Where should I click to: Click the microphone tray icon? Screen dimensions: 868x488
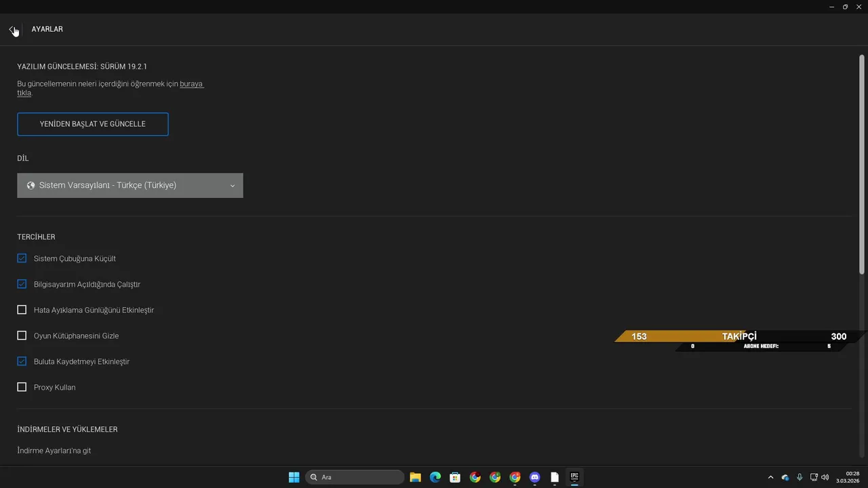(800, 477)
